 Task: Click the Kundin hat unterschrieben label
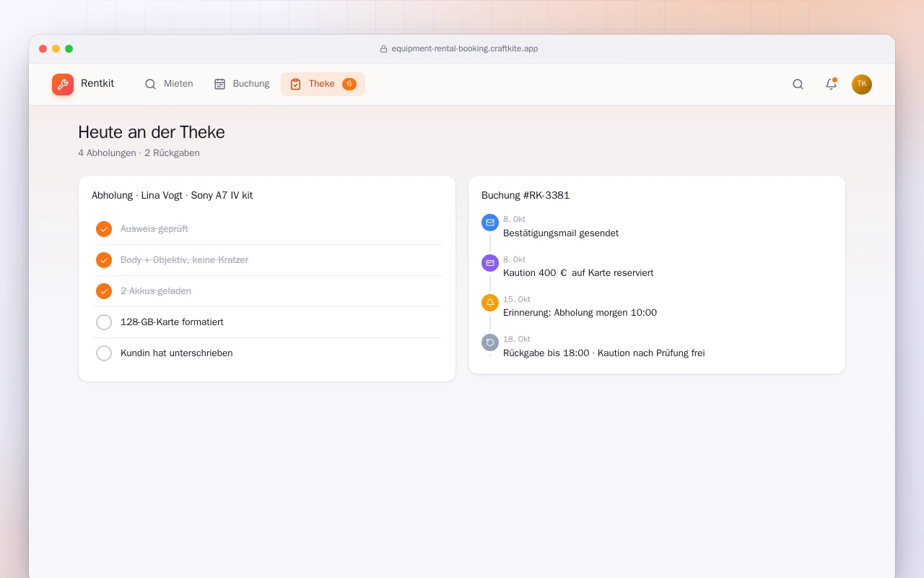point(177,353)
